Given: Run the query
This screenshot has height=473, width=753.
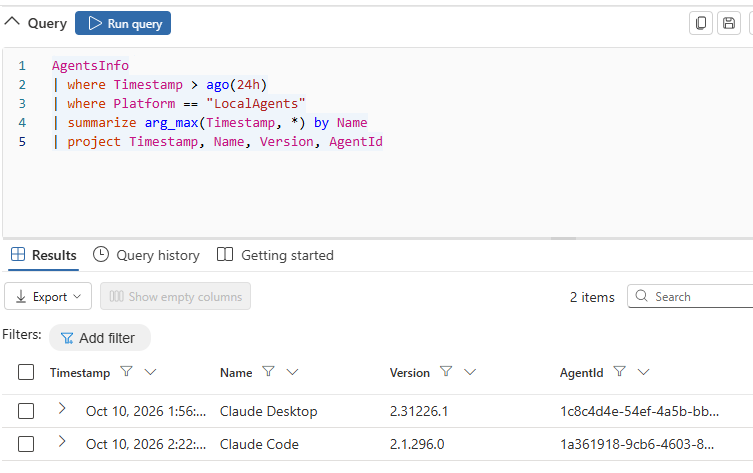Looking at the screenshot, I should pyautogui.click(x=123, y=23).
